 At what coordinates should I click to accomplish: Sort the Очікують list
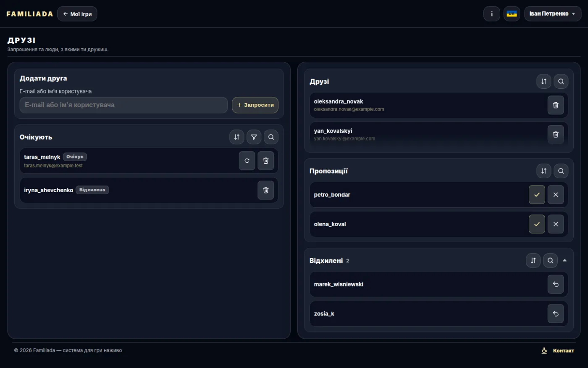(x=237, y=137)
